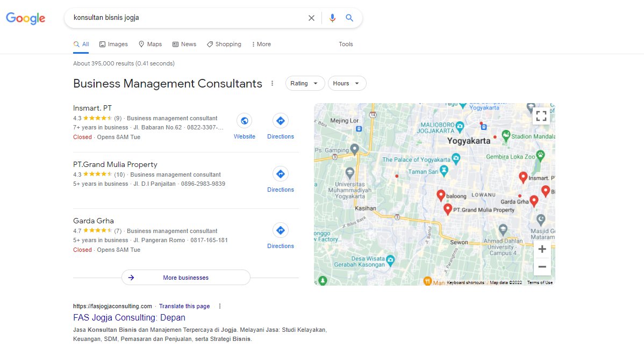Click the fasjogjaconsulting.com URL text

(x=112, y=307)
